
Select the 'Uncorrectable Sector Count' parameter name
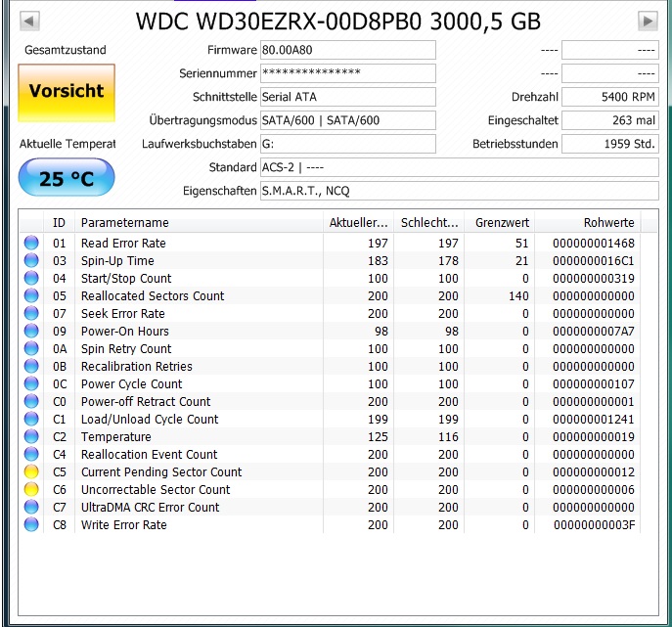(x=156, y=489)
